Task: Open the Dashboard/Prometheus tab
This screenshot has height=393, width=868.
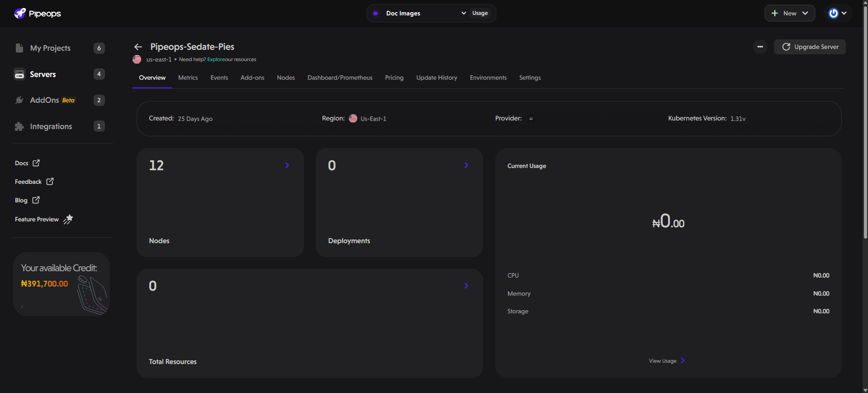Action: [340, 78]
